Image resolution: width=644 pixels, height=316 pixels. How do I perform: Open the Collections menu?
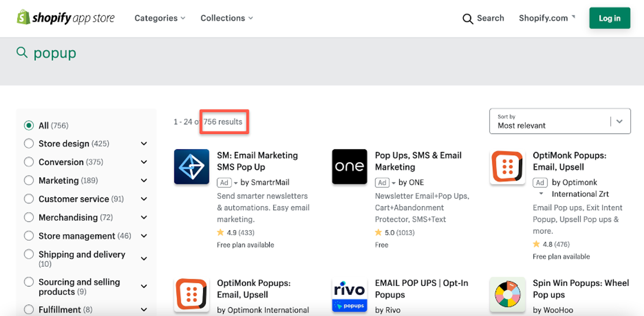226,18
